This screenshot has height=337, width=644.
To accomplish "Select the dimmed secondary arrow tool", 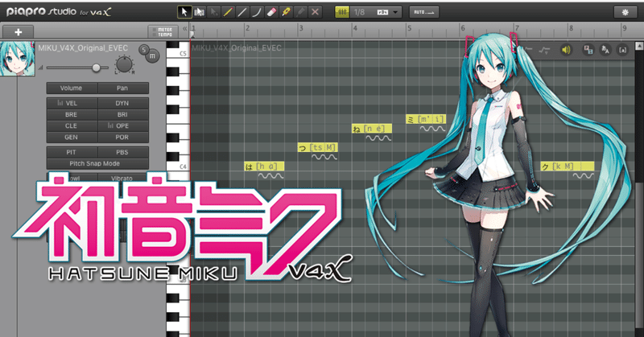I will tap(213, 12).
